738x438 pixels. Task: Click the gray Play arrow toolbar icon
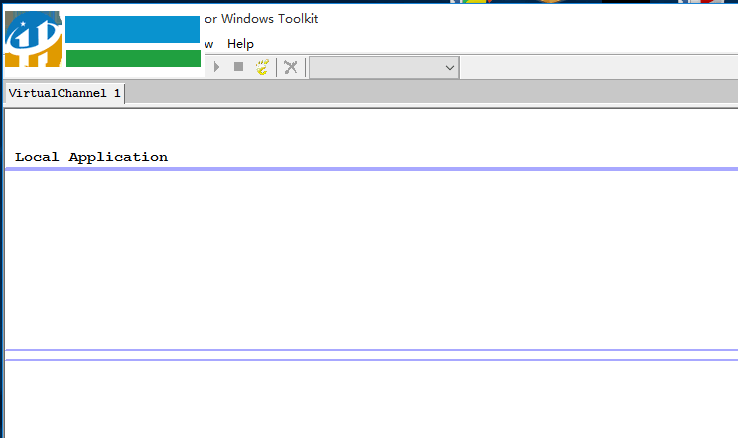(217, 67)
